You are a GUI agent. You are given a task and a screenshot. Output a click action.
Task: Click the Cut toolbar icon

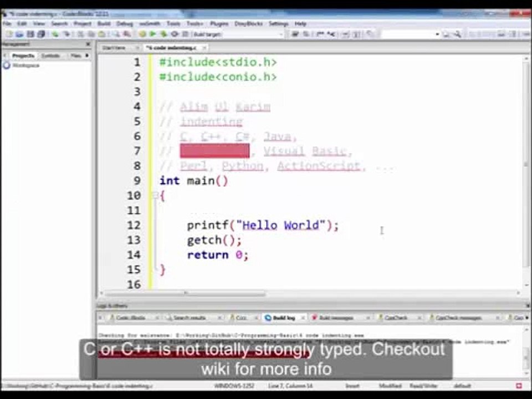pyautogui.click(x=81, y=34)
